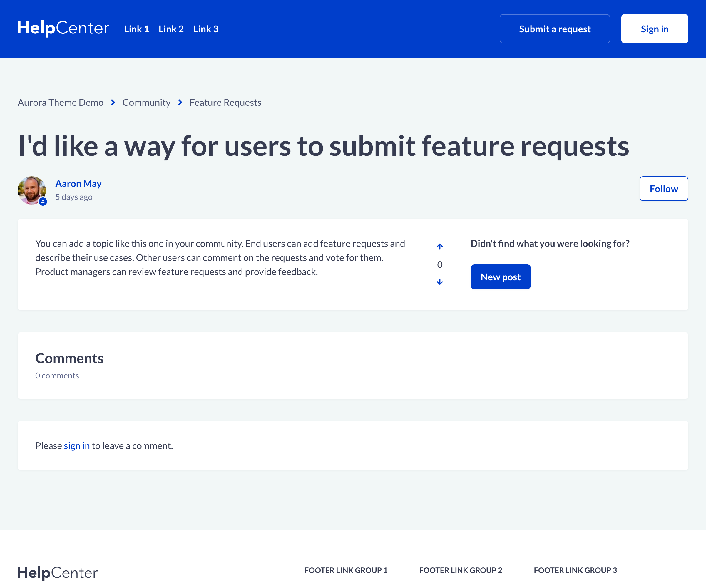Open the Aaron May author profile link
The width and height of the screenshot is (706, 588).
(x=78, y=184)
